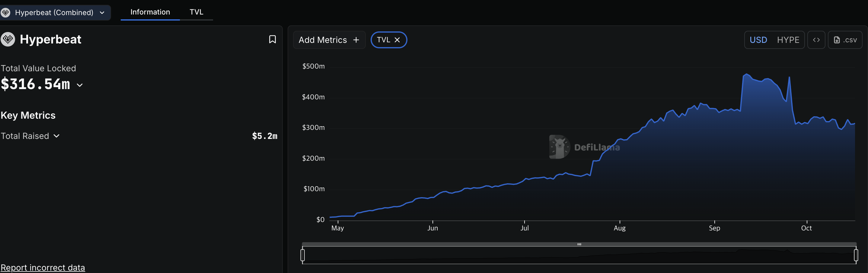Open the Hyperbeat (Combined) protocol dropdown

click(55, 12)
